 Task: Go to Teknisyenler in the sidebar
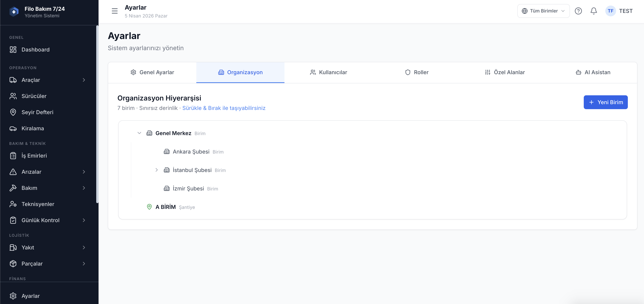pyautogui.click(x=38, y=204)
